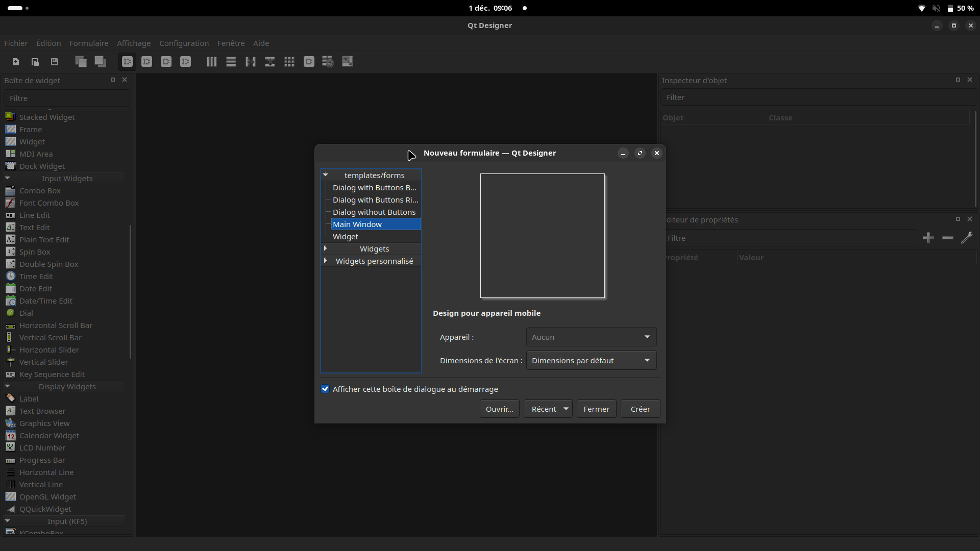The width and height of the screenshot is (980, 551).
Task: Select Dialog without Buttons template
Action: (374, 212)
